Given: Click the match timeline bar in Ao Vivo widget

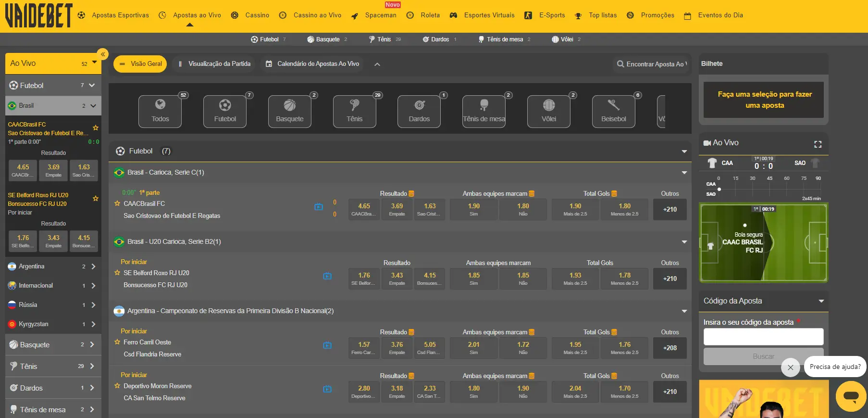Looking at the screenshot, I should pos(769,189).
